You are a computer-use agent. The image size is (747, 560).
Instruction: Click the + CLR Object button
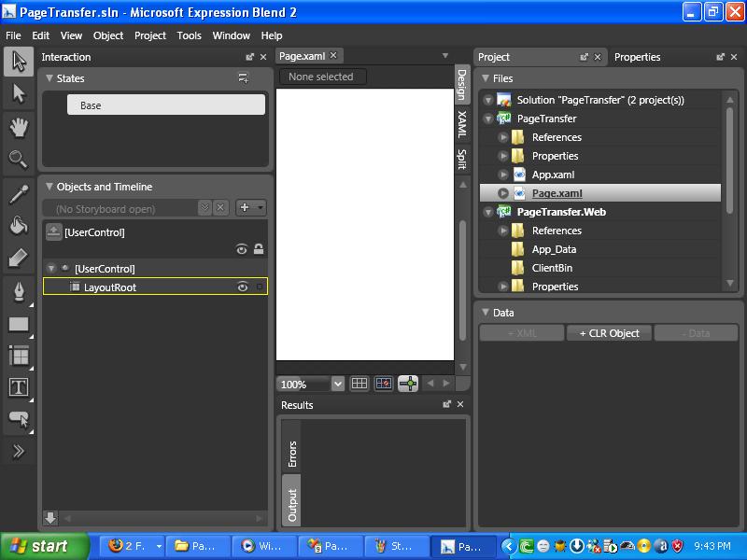point(610,333)
